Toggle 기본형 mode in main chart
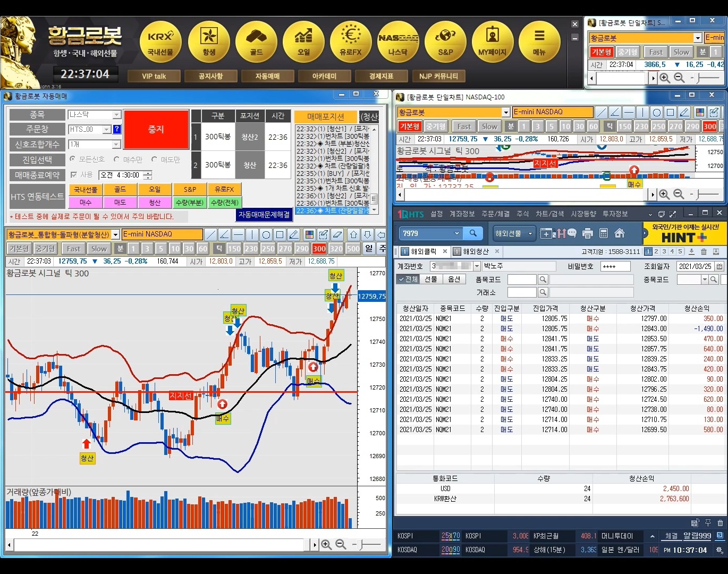This screenshot has width=728, height=574. coord(19,248)
